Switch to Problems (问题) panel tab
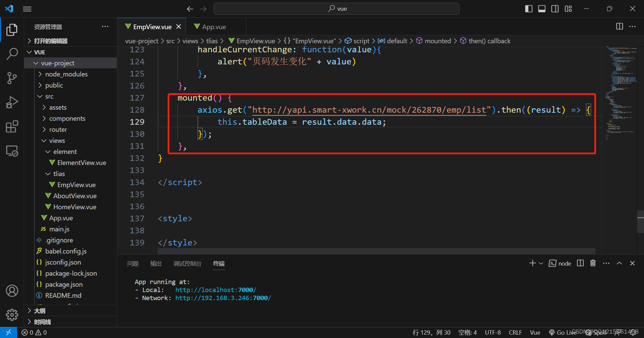Viewport: 644px width, 338px height. pos(133,264)
